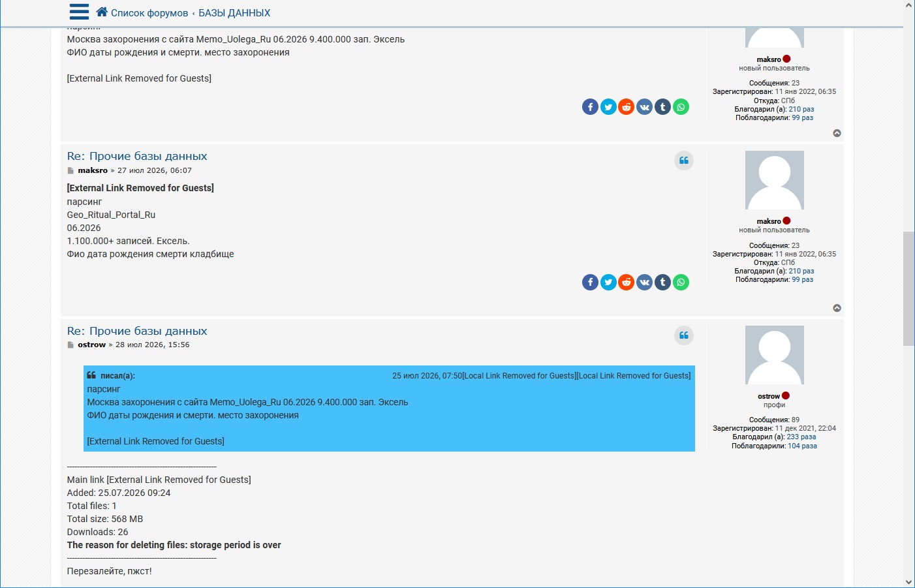Share the 27 июл maksro post on Tumblr

tap(662, 282)
